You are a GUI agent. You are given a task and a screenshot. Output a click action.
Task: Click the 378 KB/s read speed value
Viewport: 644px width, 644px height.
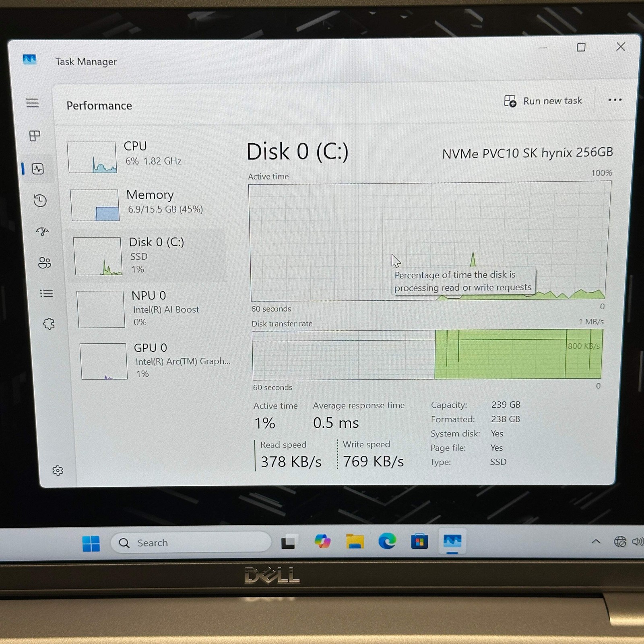[x=291, y=462]
